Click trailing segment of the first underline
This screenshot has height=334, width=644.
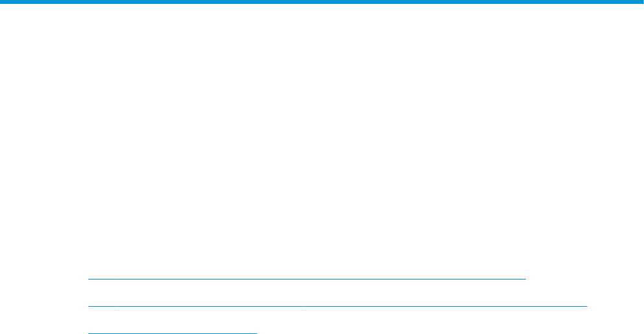pyautogui.click(x=414, y=279)
